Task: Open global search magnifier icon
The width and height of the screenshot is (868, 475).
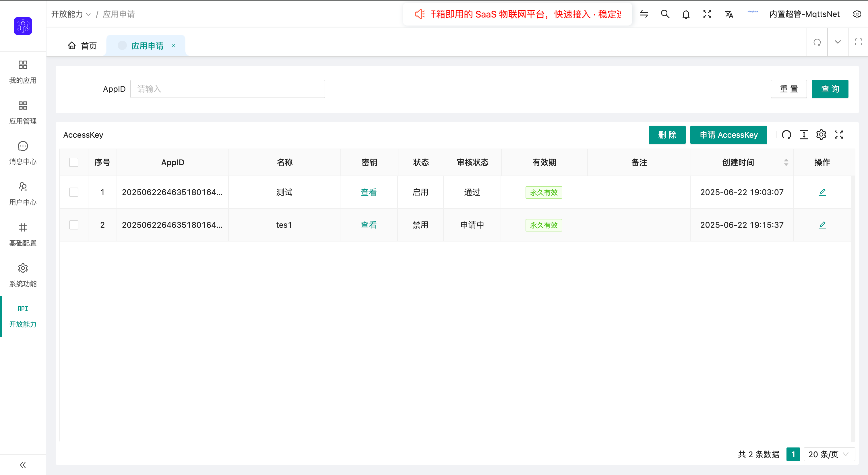Action: (x=665, y=14)
